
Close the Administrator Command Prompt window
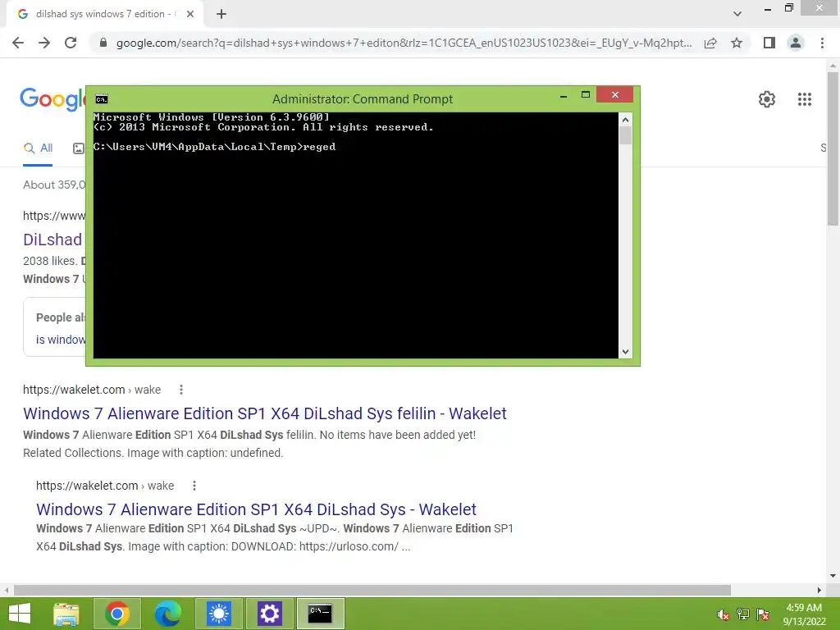614,95
